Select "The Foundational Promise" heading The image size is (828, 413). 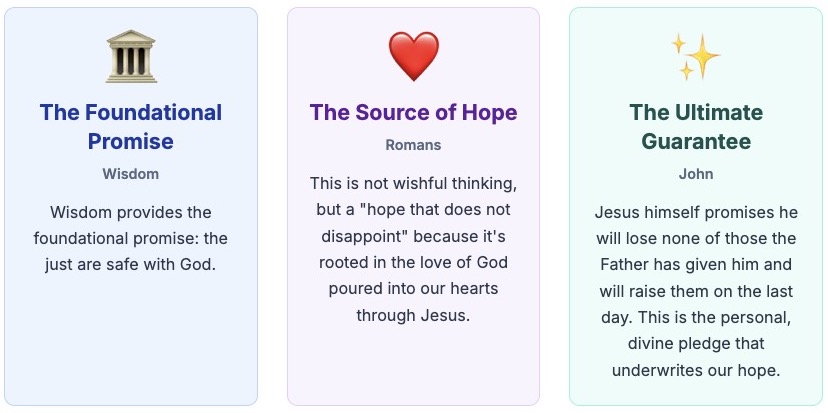[131, 126]
